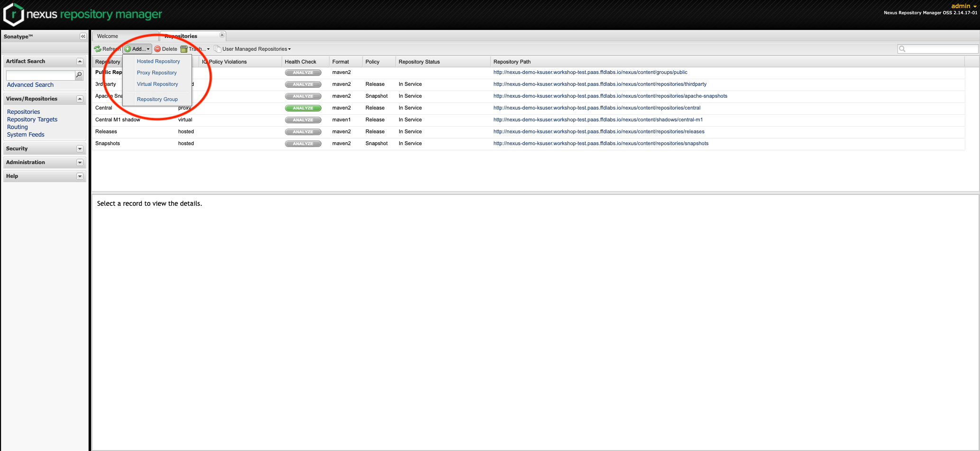Click ANALYZE for Central M1 shadow
This screenshot has height=451, width=980.
point(303,120)
